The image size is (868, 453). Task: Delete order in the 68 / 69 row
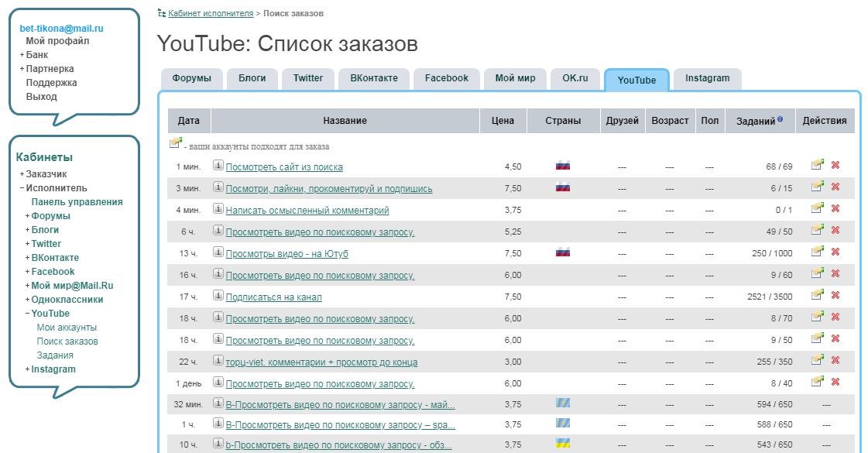click(x=835, y=165)
